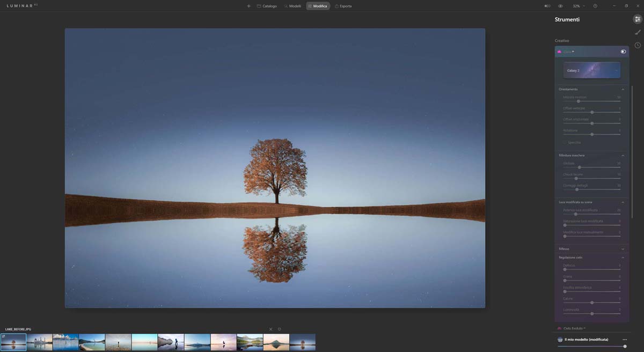
Task: Select the mosque photo thumbnail in filmstrip
Action: [x=39, y=342]
